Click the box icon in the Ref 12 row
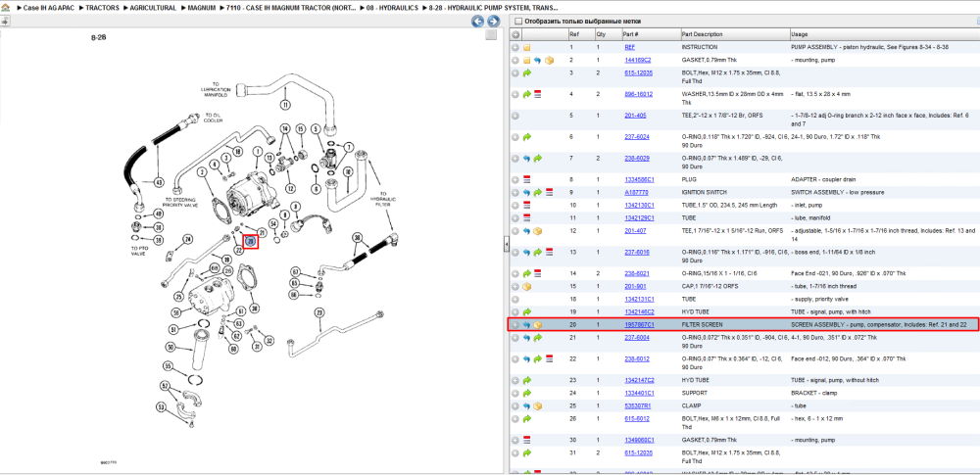The image size is (980, 475). [x=537, y=231]
